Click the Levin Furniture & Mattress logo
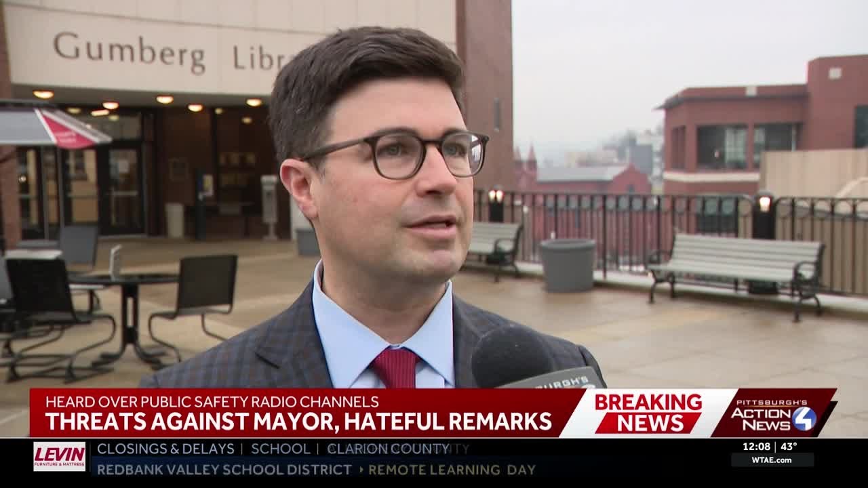868x488 pixels. tap(60, 456)
